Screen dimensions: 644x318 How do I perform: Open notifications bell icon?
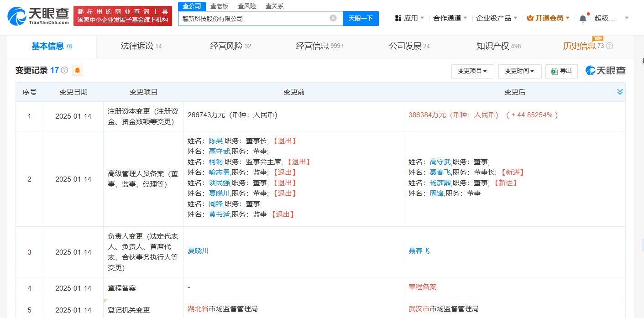click(583, 18)
